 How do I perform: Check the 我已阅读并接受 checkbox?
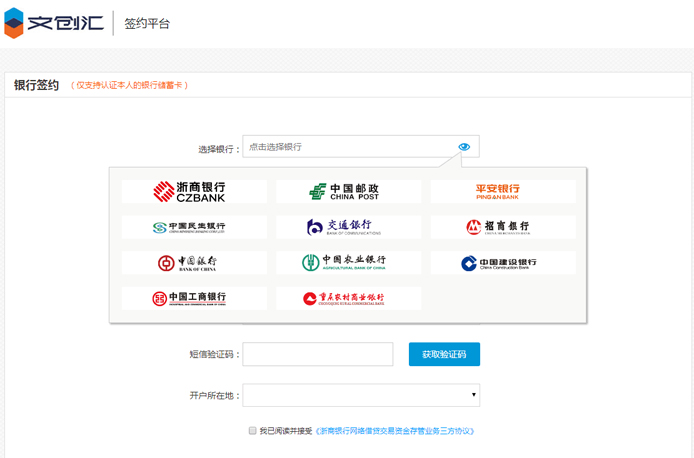tap(252, 431)
